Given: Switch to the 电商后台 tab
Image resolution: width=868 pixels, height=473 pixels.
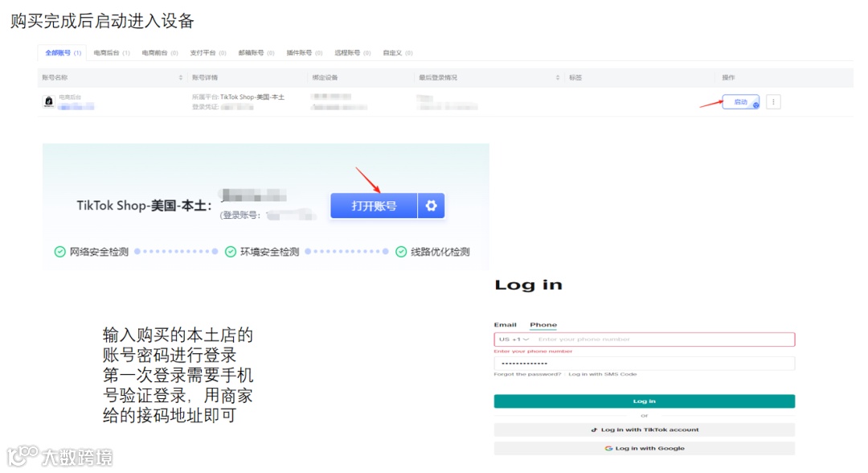Looking at the screenshot, I should (111, 53).
